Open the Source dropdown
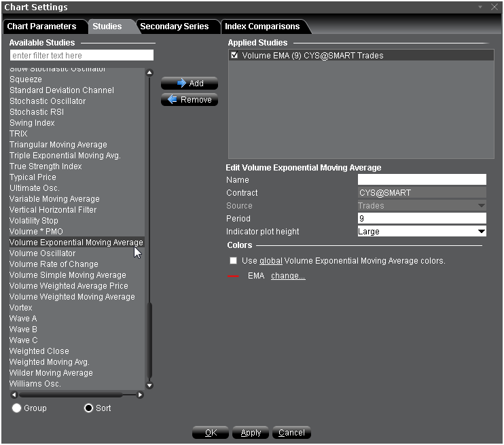The image size is (504, 445). point(481,206)
